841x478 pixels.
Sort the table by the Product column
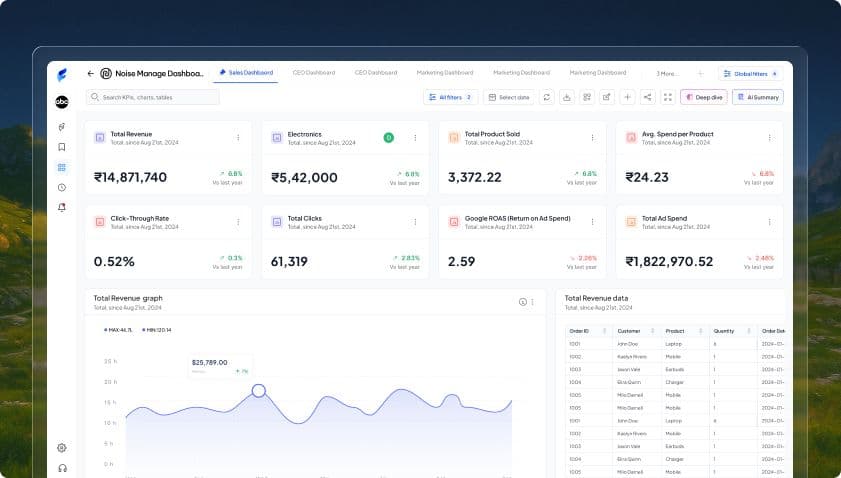(x=700, y=331)
